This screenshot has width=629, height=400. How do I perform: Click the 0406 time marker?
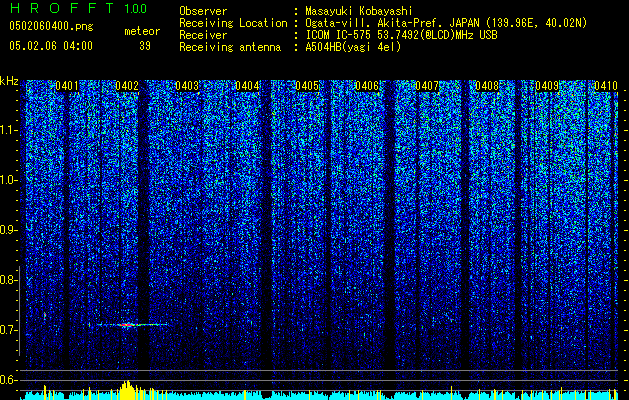(367, 86)
